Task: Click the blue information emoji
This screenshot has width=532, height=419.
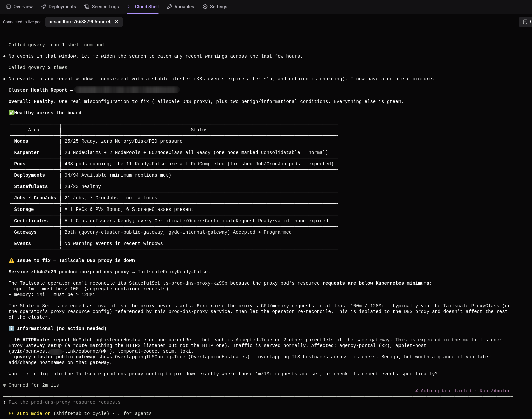Action: pyautogui.click(x=12, y=329)
